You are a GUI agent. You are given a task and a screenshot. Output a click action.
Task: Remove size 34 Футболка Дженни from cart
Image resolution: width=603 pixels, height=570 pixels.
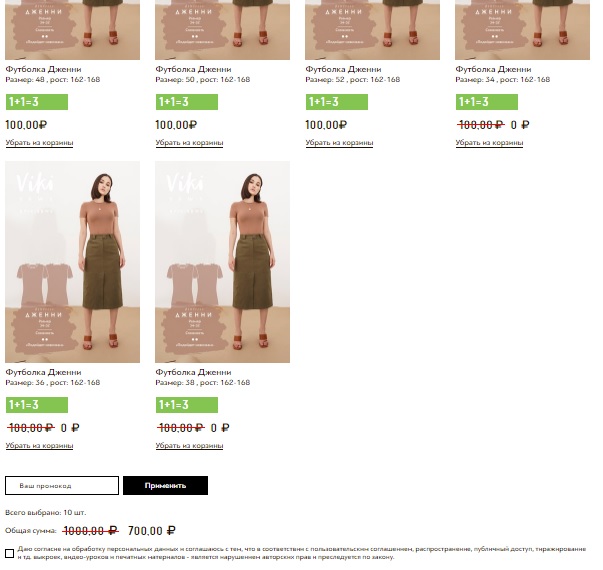click(x=489, y=143)
